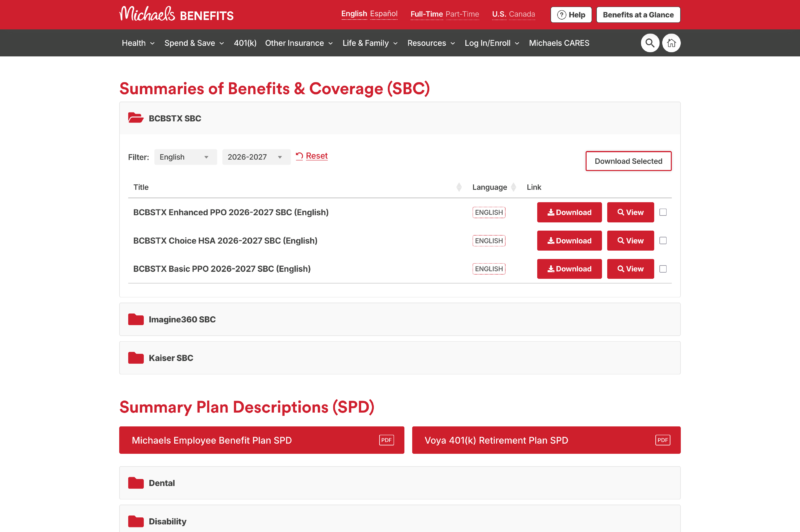Image resolution: width=800 pixels, height=532 pixels.
Task: Click the 'Link' column header
Action: tap(534, 187)
